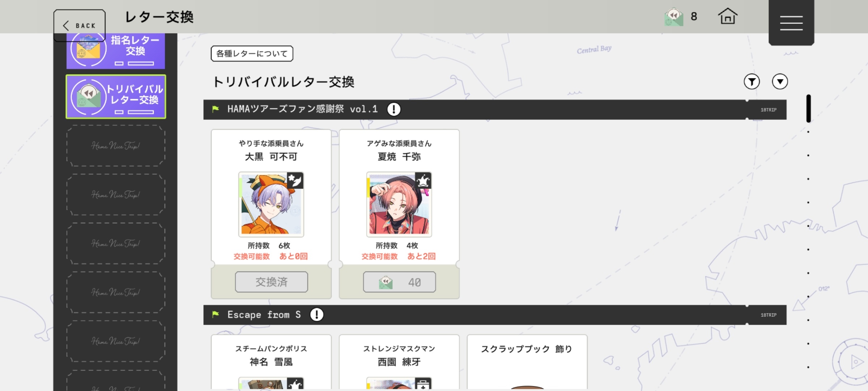This screenshot has height=391, width=868.
Task: Show info for HAMAツアーズファン感謝祭 vol.1
Action: click(394, 109)
